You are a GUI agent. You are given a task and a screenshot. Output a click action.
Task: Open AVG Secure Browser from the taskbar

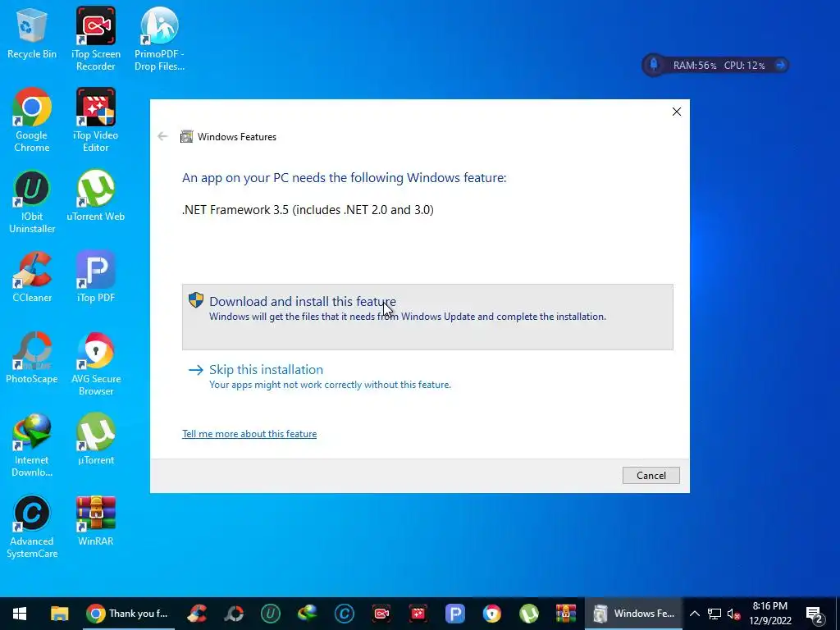click(492, 614)
